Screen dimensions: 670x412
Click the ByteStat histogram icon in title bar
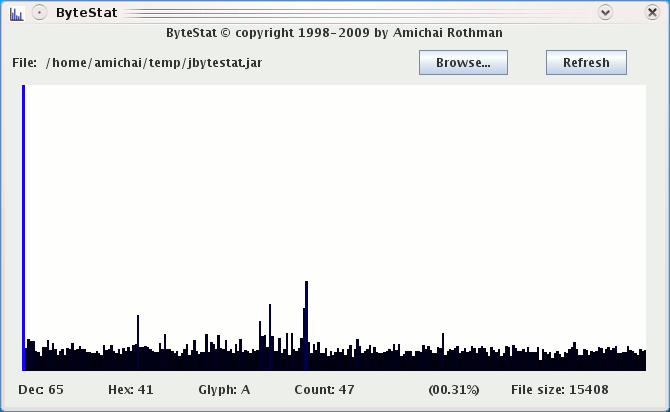click(x=16, y=13)
